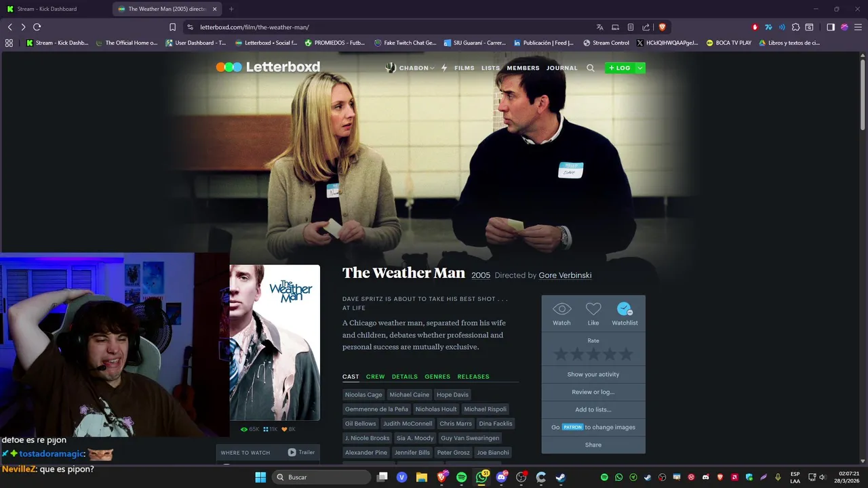Open PROMIEDOS bookmark
Screen dimensions: 868x488
tap(335, 43)
